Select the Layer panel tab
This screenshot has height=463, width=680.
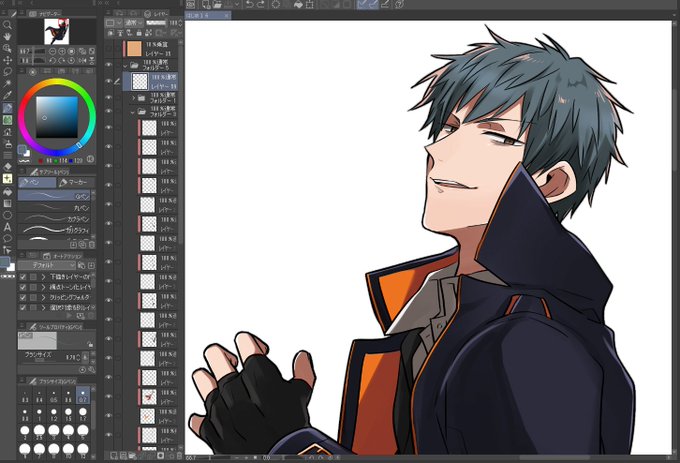[x=157, y=14]
